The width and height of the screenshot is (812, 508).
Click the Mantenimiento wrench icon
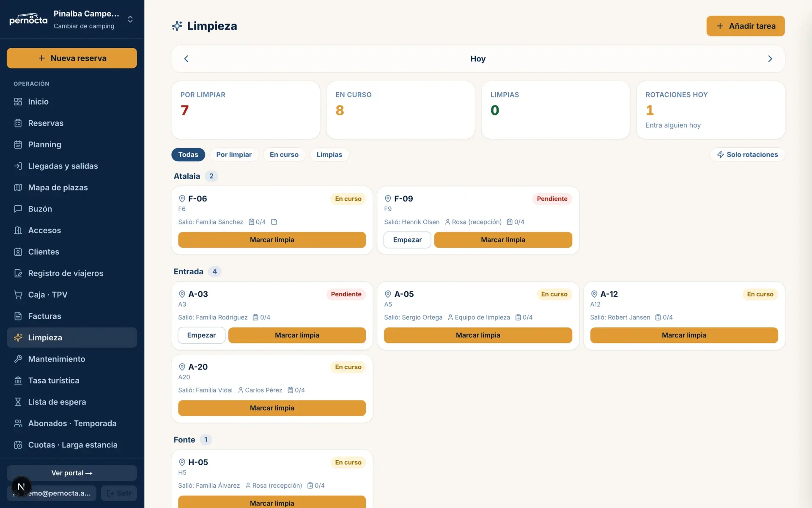(18, 359)
